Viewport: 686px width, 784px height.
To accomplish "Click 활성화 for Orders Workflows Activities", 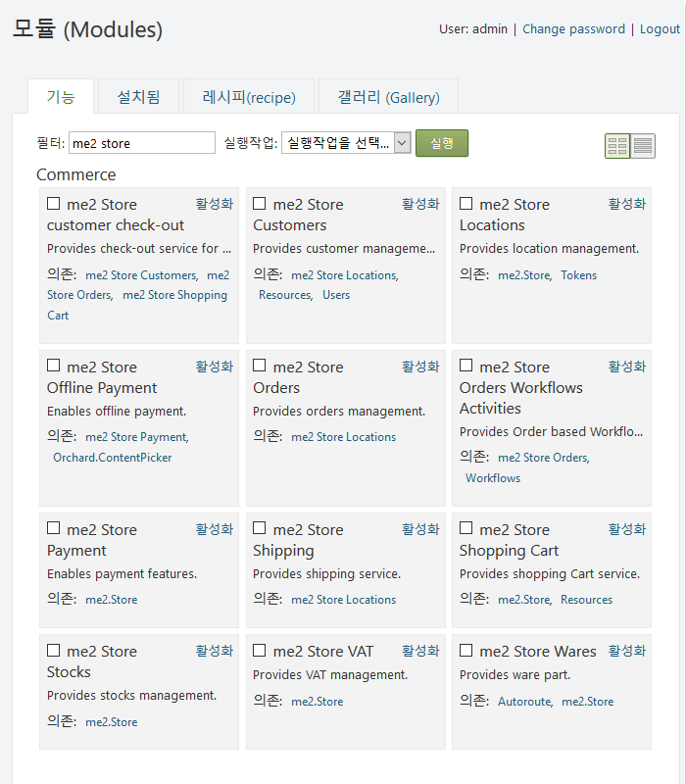I will click(627, 366).
